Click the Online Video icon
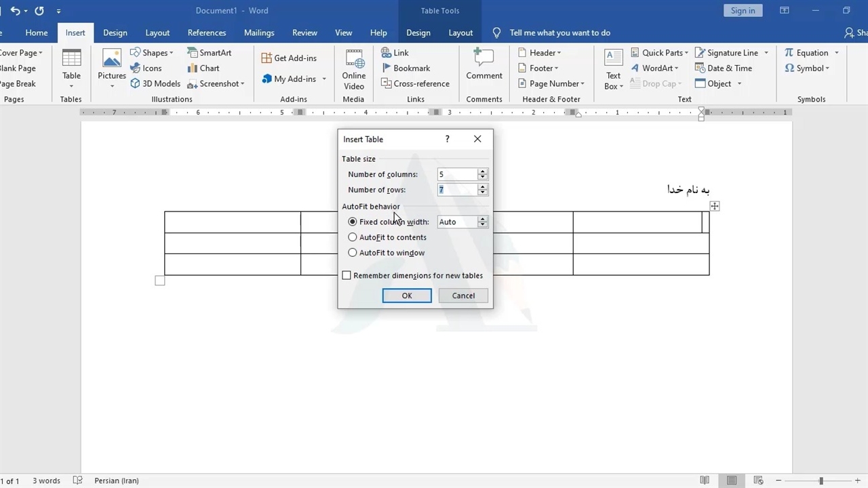The height and width of the screenshot is (488, 868). point(353,61)
